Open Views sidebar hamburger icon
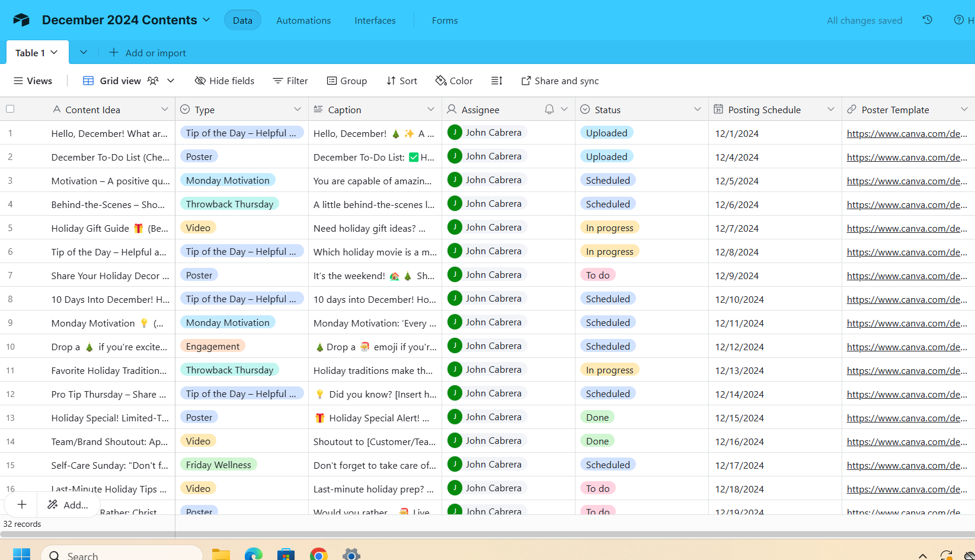Screen dimensions: 975x560 tap(18, 81)
